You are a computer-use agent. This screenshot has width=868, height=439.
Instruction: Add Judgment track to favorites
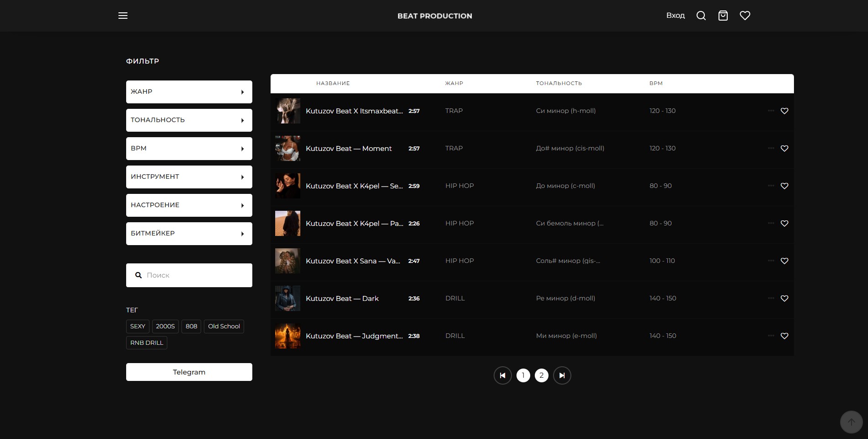coord(784,336)
